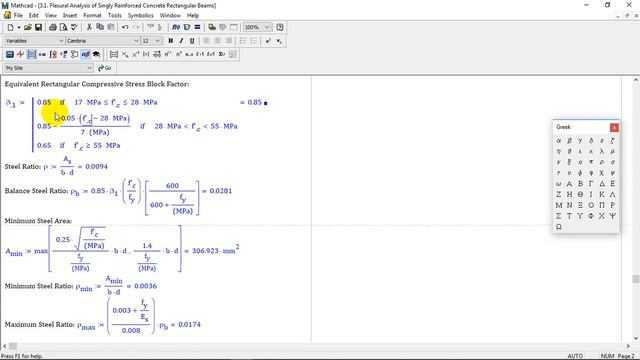Click the vertical scrollbar thumb

[636, 279]
